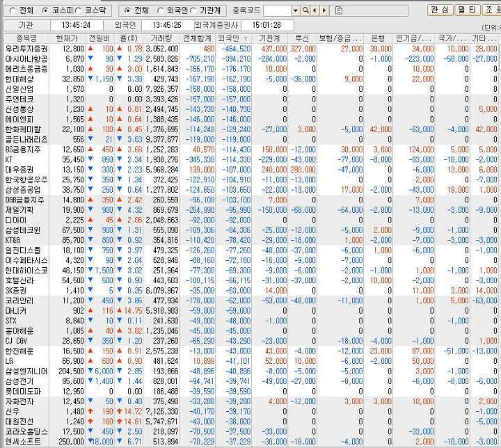Screen dimensions: 501x448
Task: Sort by the 전체합계 column header
Action: coord(197,38)
